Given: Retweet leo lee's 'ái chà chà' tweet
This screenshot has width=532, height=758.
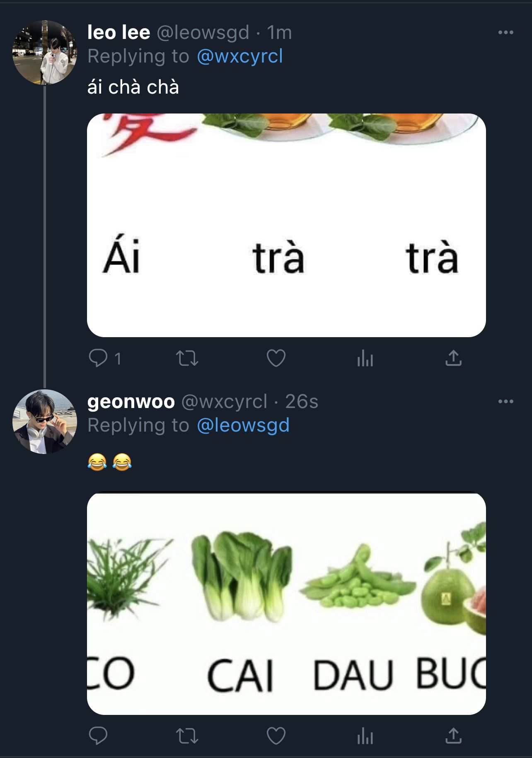Looking at the screenshot, I should (187, 358).
